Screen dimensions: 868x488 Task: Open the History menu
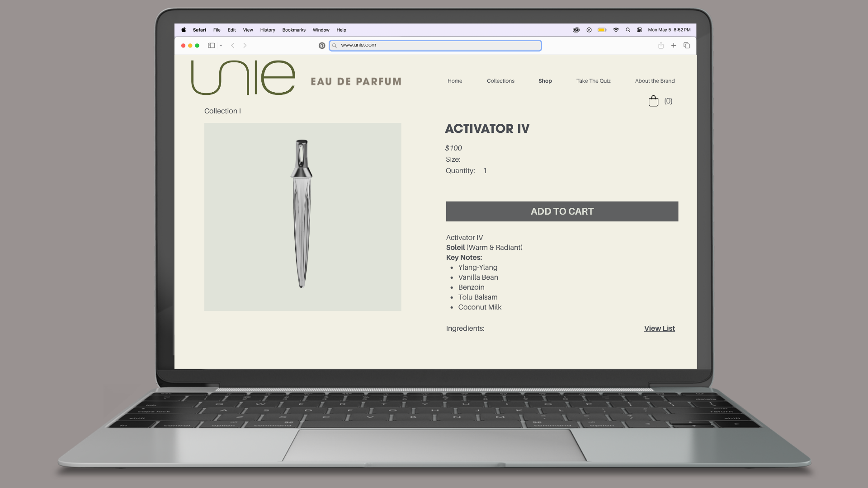tap(268, 30)
